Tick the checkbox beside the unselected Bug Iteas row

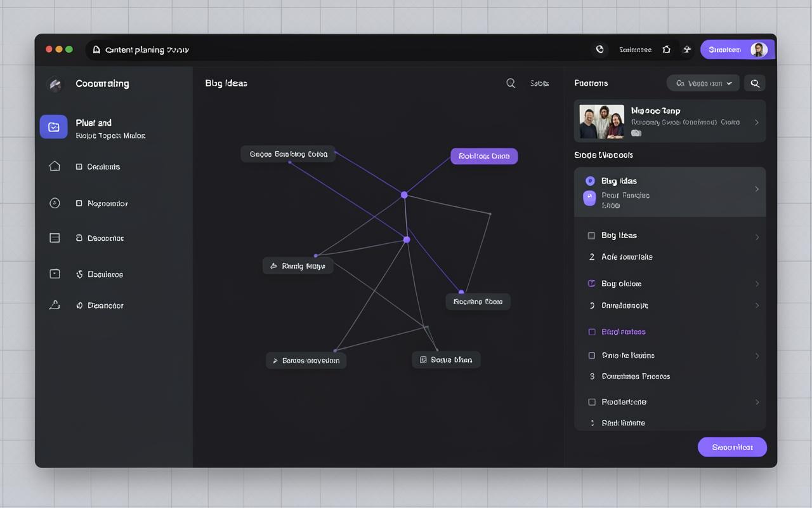point(591,236)
